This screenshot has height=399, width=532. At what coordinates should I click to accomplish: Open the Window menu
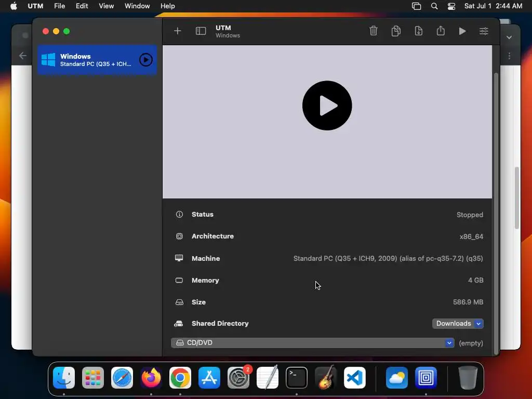[x=137, y=6]
